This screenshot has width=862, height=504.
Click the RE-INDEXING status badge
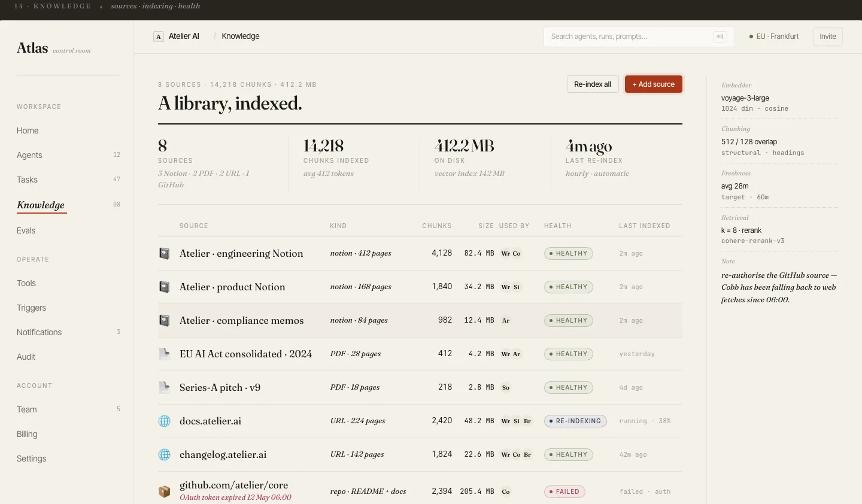[x=575, y=421]
